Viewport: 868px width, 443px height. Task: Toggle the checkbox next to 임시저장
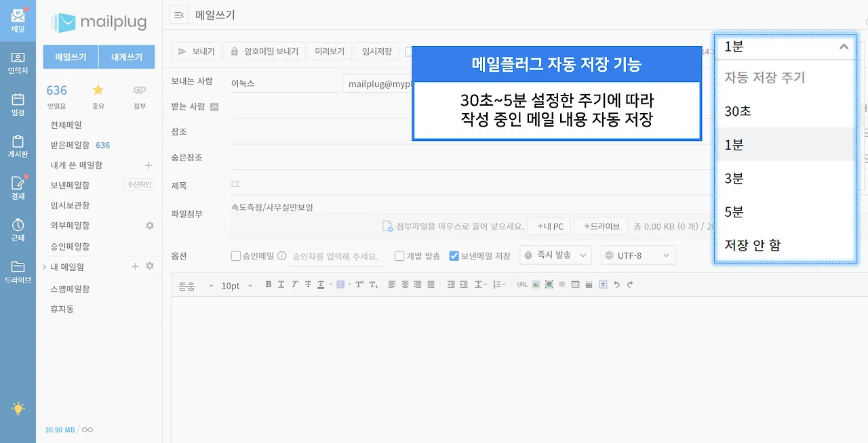(x=409, y=51)
